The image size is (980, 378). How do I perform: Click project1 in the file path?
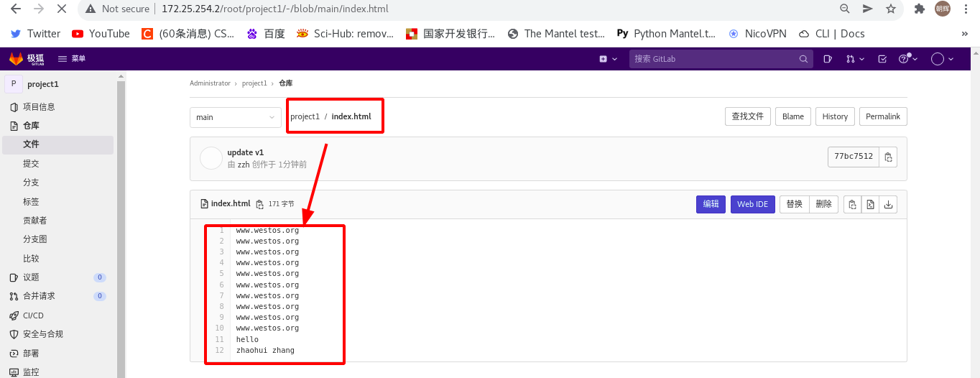(305, 116)
